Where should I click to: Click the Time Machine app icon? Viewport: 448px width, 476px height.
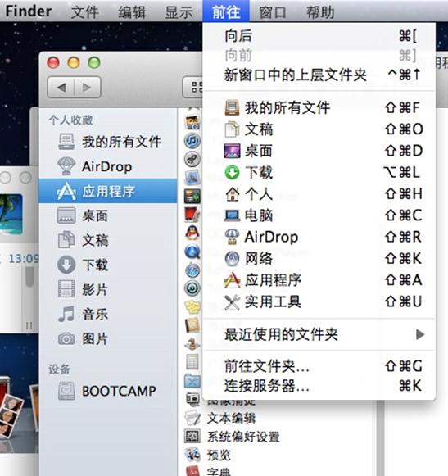[192, 288]
